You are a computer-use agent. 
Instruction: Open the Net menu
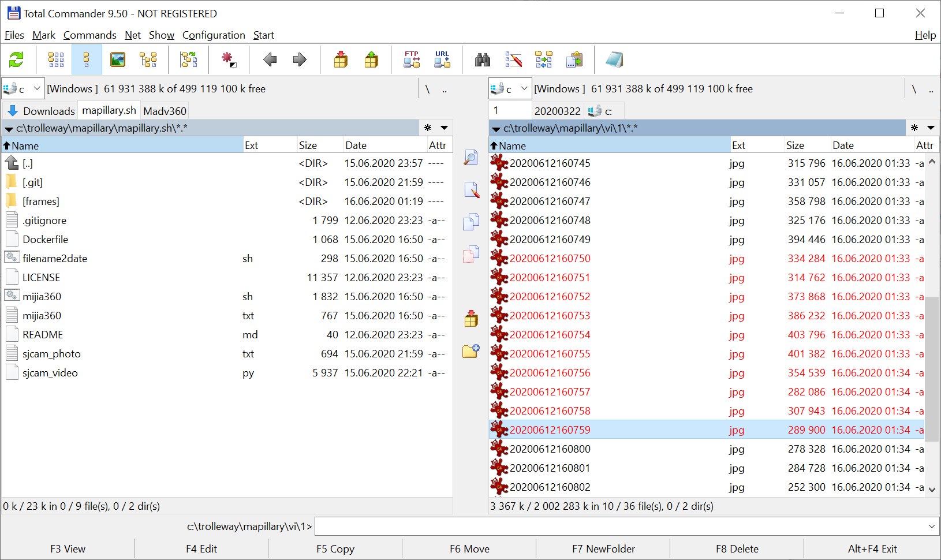(133, 35)
